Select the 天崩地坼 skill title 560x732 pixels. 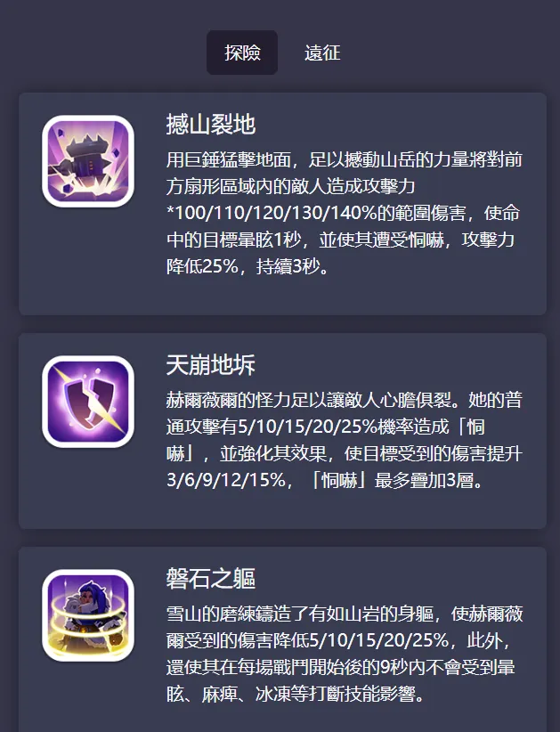pos(211,365)
